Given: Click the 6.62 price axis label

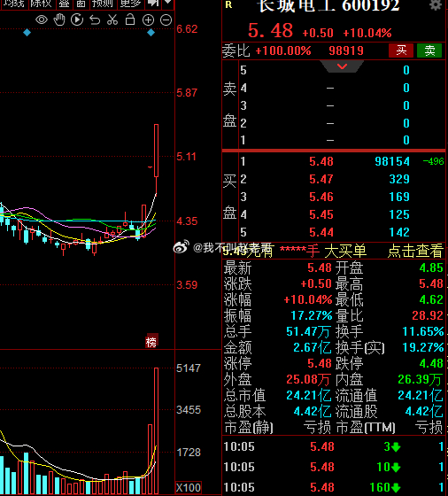Looking at the screenshot, I should coord(187,29).
